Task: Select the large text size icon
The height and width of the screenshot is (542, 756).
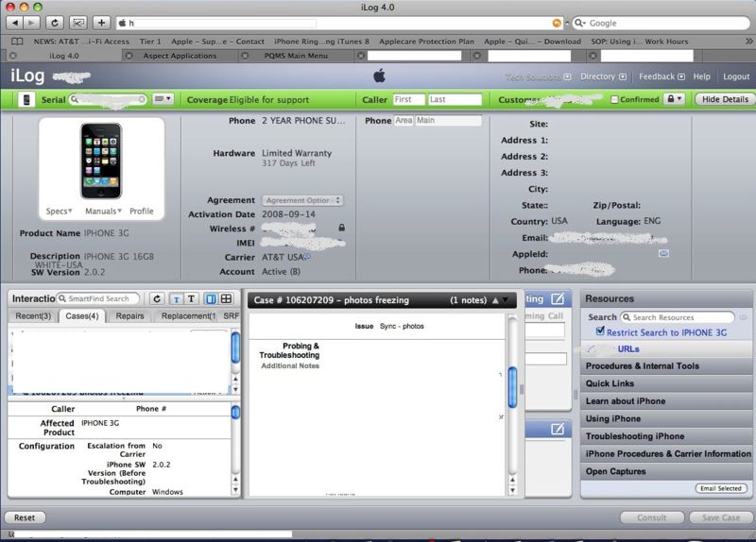Action: [x=191, y=298]
